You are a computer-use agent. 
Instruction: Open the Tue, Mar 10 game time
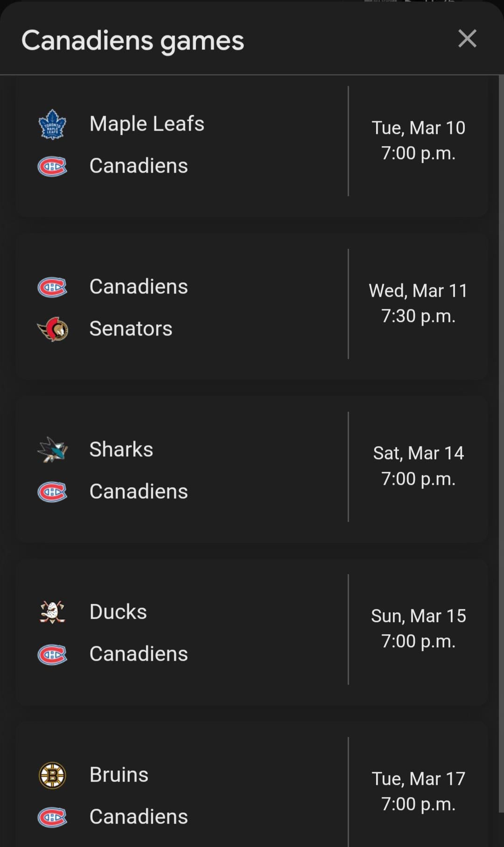coord(418,140)
